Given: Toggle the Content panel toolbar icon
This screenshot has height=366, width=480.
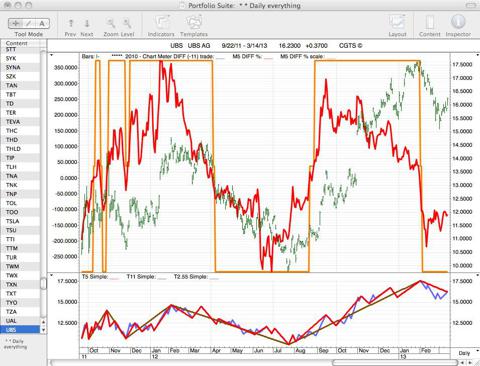Looking at the screenshot, I should 430,23.
